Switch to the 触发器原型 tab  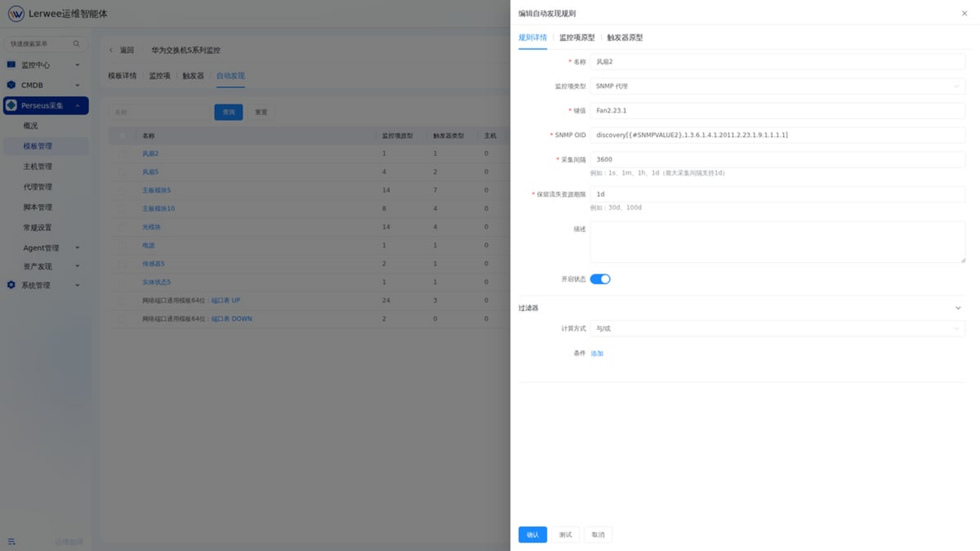[624, 38]
